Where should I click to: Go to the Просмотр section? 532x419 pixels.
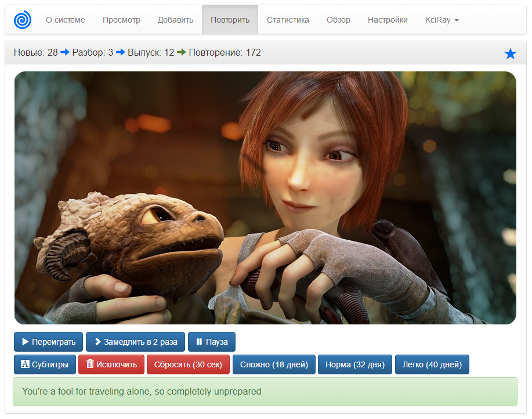click(121, 20)
